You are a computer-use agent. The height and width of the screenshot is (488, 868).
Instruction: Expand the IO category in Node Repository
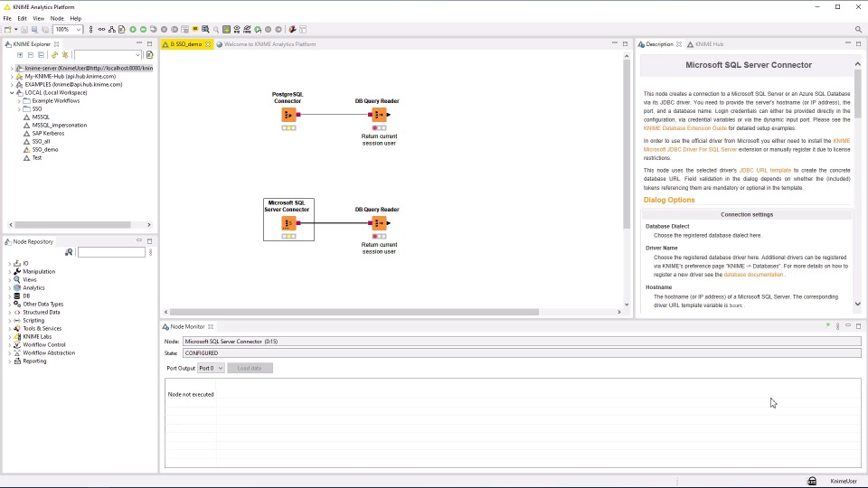pos(9,263)
